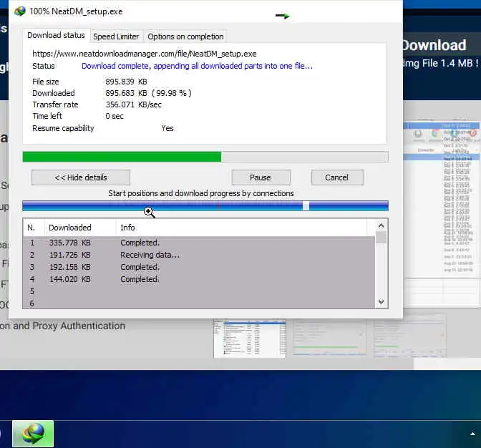
Task: Click the download URL text
Action: tap(145, 54)
